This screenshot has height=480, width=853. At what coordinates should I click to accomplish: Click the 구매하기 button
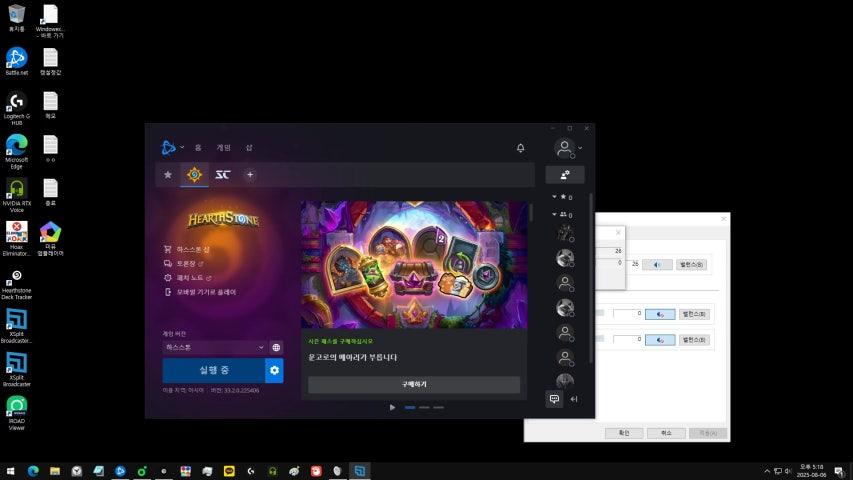[414, 384]
